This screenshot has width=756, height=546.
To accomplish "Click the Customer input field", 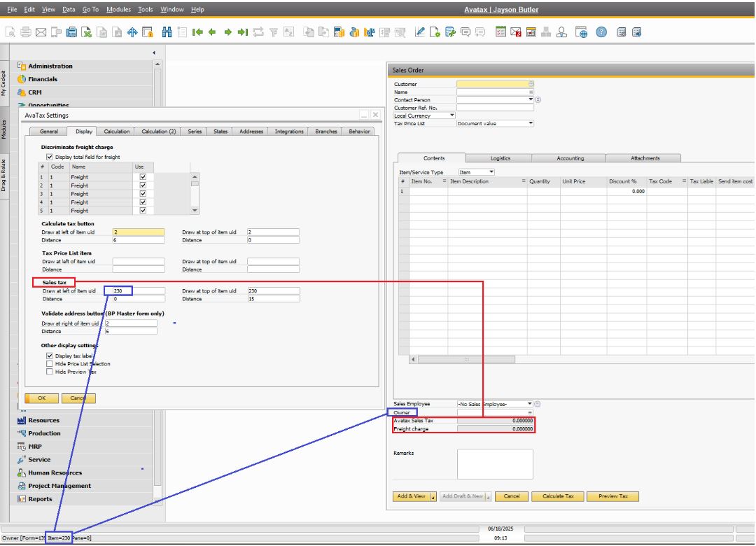I will (x=495, y=84).
